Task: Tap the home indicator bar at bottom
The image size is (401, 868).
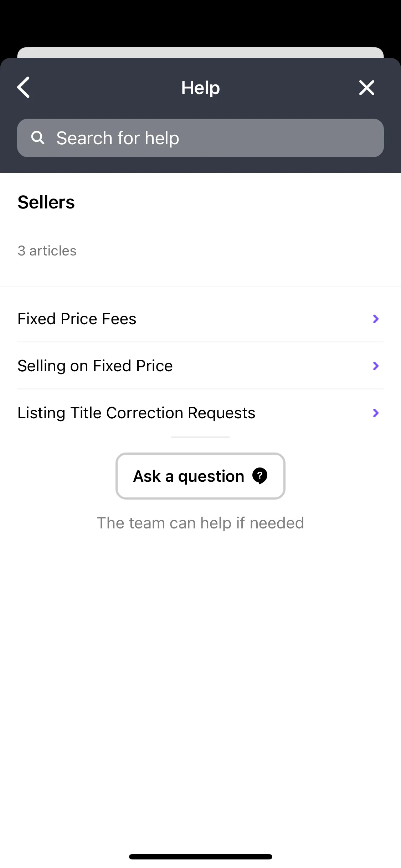Action: pos(200,857)
